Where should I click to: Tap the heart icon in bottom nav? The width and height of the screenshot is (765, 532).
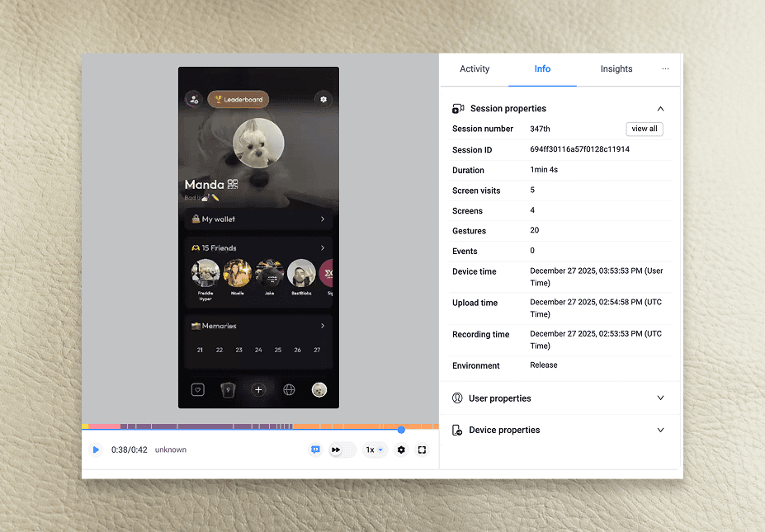tap(197, 389)
